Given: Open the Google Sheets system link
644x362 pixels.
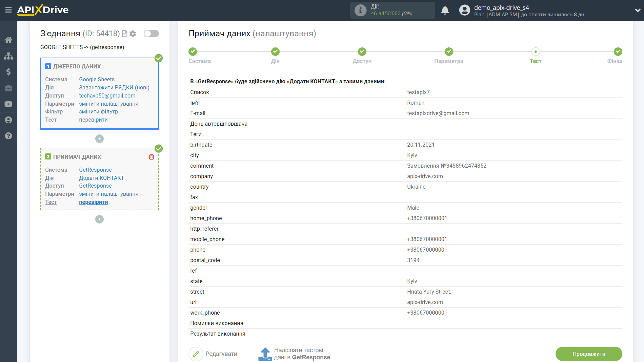Looking at the screenshot, I should pos(97,79).
